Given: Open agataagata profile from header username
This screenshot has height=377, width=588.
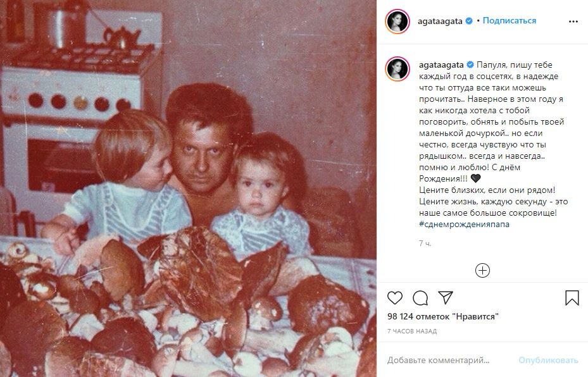Looking at the screenshot, I should [440, 22].
